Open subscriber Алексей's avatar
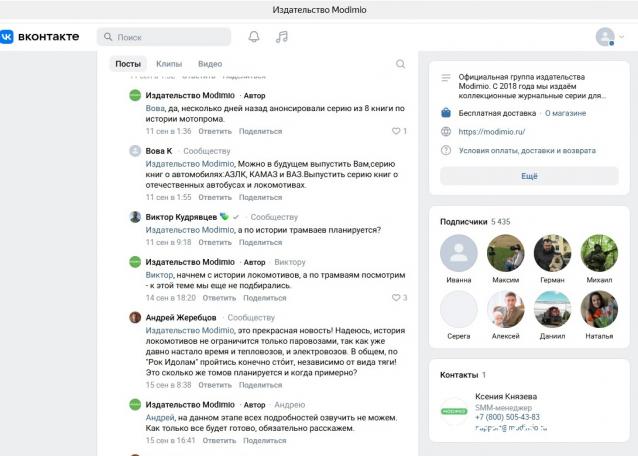This screenshot has height=456, width=638. coord(505,309)
